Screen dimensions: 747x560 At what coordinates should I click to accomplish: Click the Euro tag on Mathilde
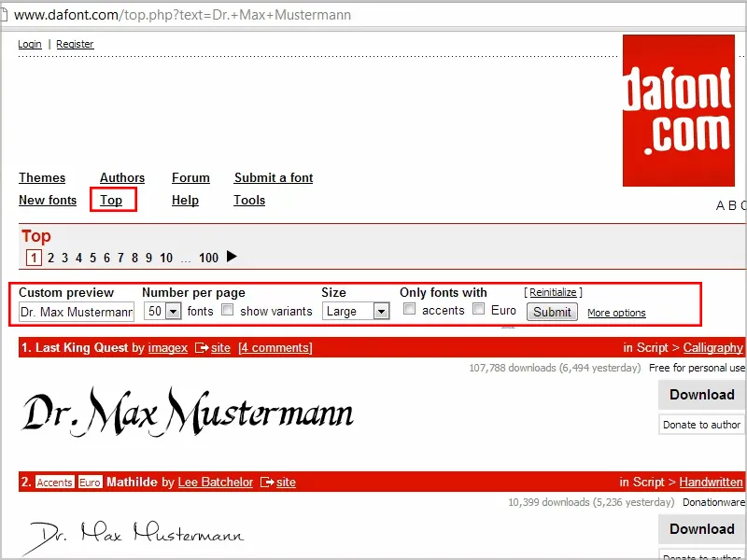[90, 483]
